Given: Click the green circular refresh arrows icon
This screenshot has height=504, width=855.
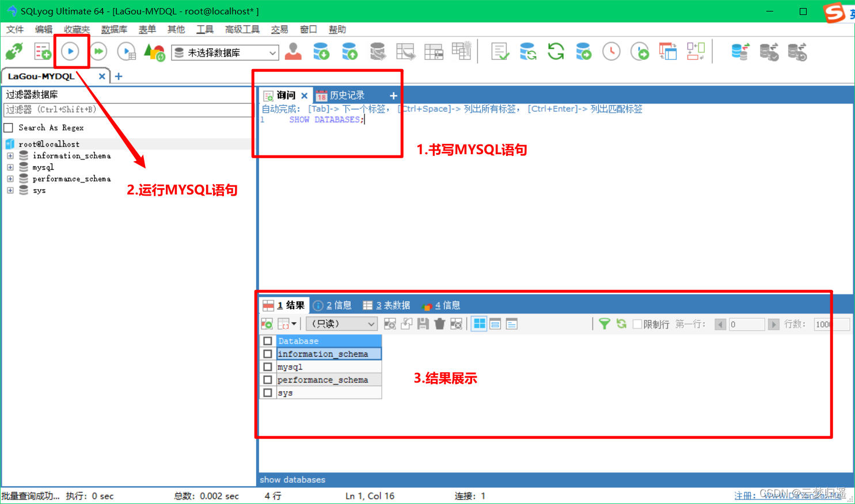Looking at the screenshot, I should 556,52.
